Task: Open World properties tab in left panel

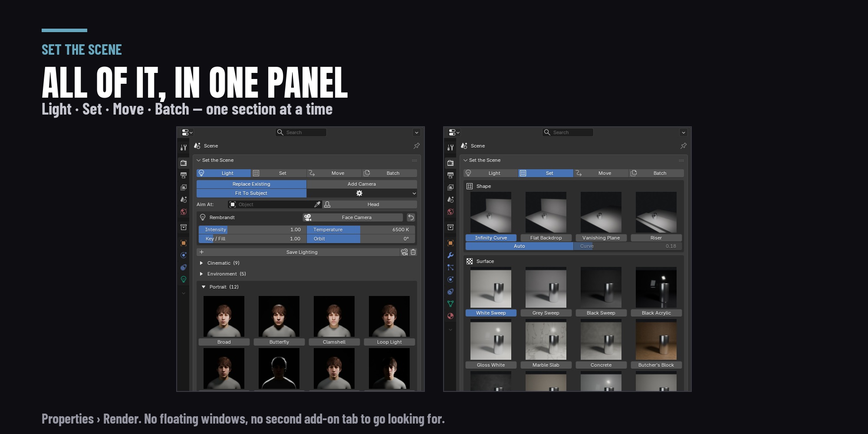Action: (184, 212)
